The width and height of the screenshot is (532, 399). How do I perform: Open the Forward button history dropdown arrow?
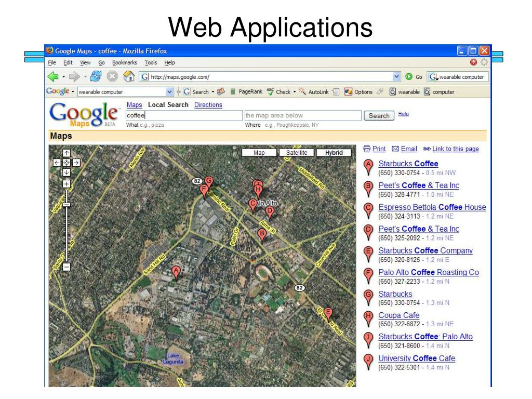[x=85, y=77]
